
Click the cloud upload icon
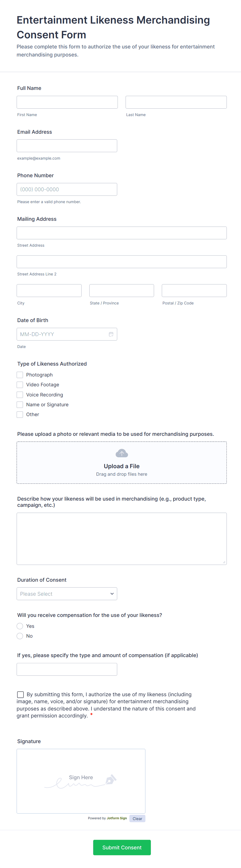coord(122,453)
